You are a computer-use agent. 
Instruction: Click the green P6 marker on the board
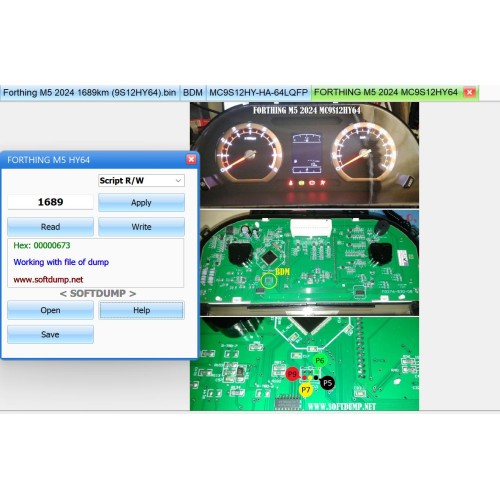tap(320, 360)
